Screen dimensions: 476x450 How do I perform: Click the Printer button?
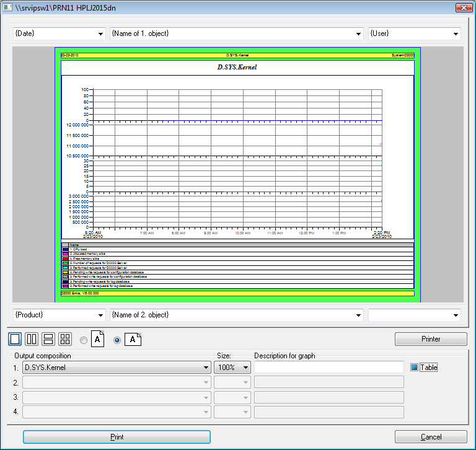(x=431, y=339)
